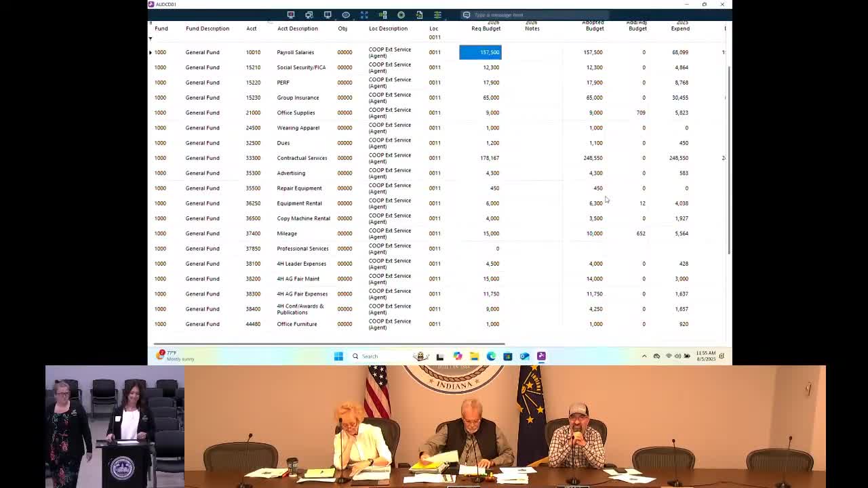Click the Advertising account description

click(x=291, y=173)
